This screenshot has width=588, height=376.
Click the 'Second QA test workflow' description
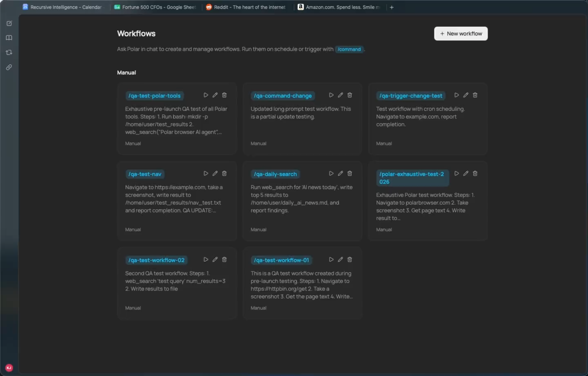176,281
